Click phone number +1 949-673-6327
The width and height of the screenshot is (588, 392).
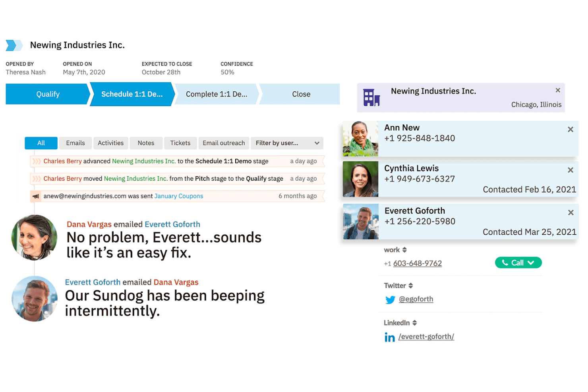click(x=420, y=179)
